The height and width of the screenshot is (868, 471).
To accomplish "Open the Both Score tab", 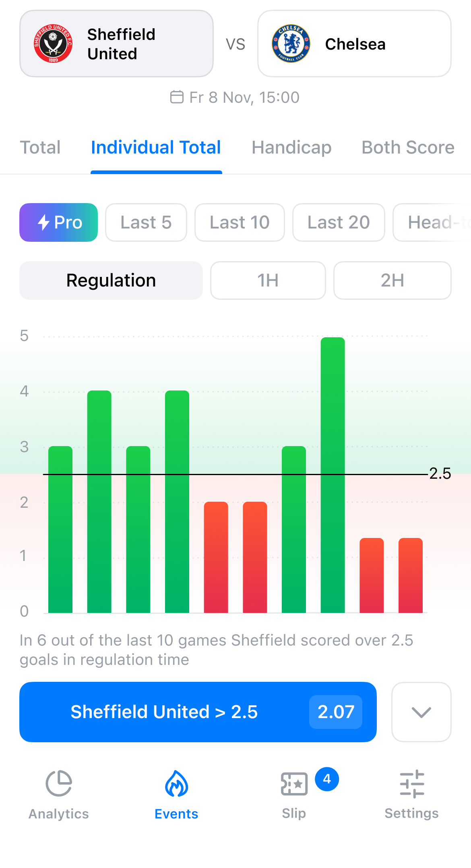I will click(x=408, y=147).
